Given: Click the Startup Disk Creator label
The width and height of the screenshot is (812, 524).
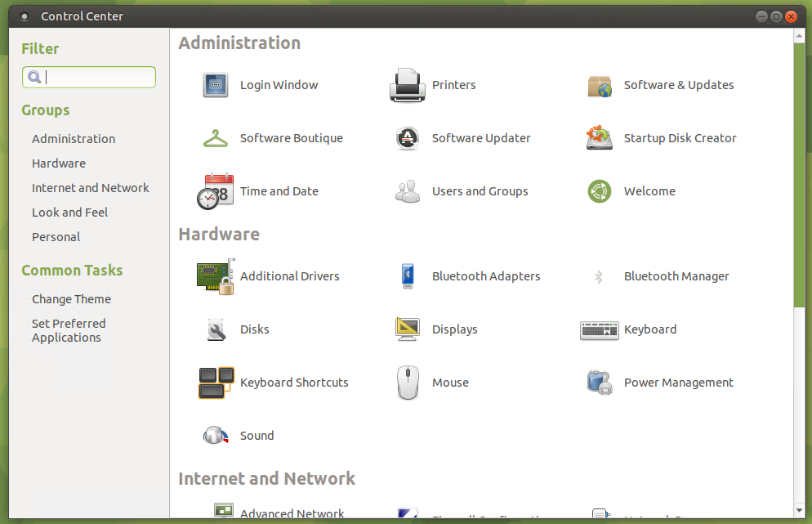Looking at the screenshot, I should pyautogui.click(x=680, y=138).
